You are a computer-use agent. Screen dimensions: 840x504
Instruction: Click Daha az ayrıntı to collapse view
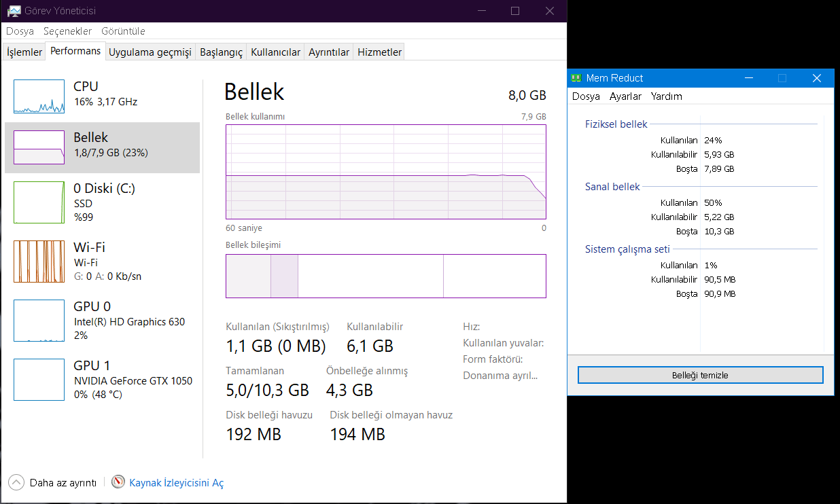(63, 483)
